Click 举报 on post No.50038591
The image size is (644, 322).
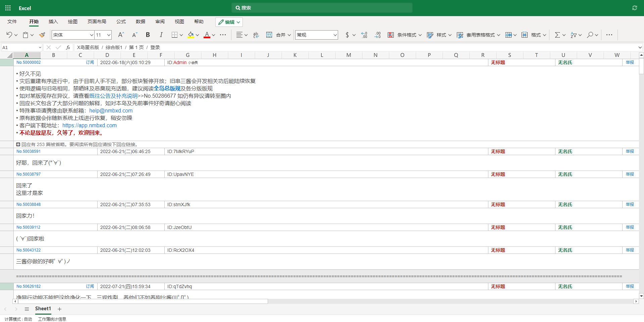(630, 151)
